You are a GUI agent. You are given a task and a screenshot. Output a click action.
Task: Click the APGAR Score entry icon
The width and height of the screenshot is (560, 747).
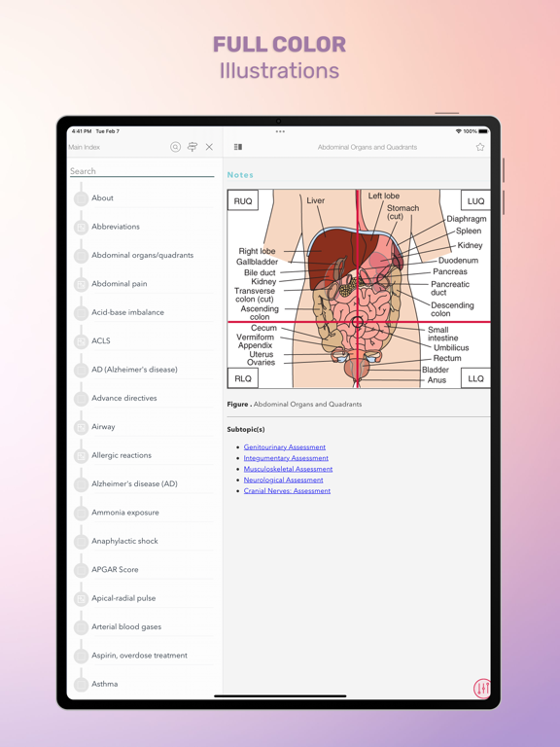coord(81,570)
